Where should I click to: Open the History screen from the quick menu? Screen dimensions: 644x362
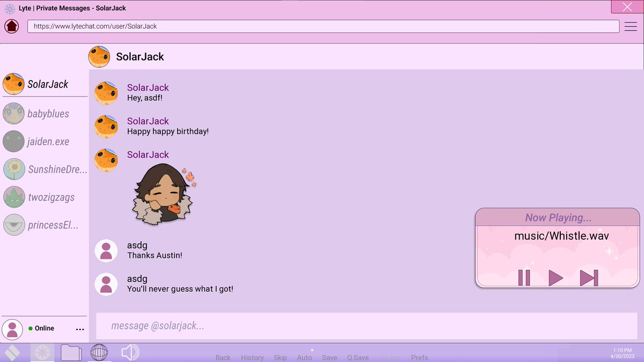(x=252, y=358)
